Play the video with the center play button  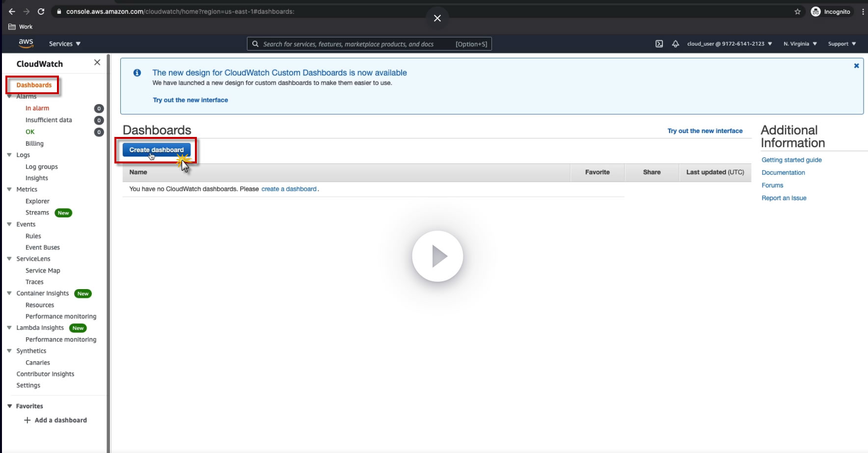pos(437,256)
